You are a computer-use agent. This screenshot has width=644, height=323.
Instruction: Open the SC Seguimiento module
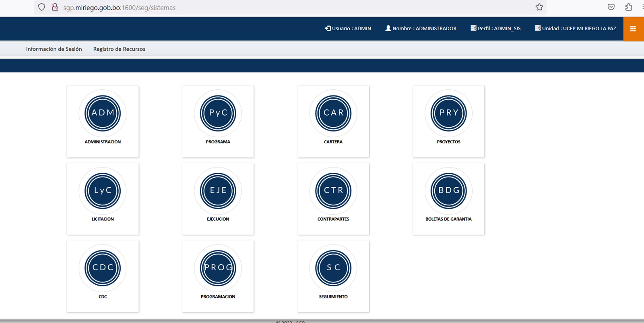pos(333,268)
